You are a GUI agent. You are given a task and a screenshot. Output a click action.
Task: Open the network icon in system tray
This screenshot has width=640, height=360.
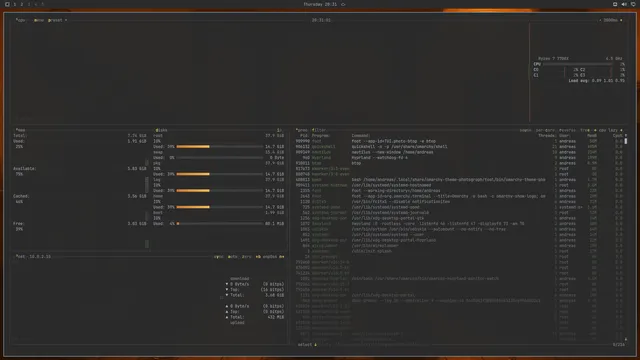[x=633, y=4]
